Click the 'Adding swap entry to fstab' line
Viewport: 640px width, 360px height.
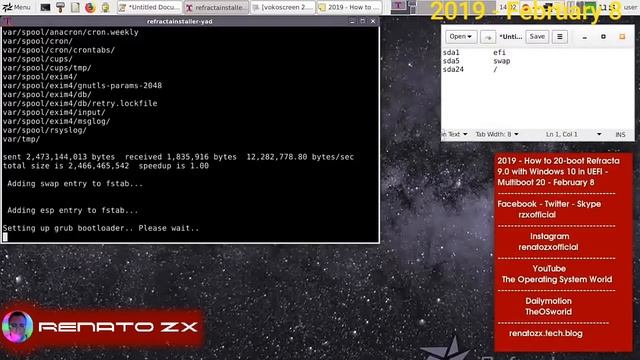tap(75, 184)
